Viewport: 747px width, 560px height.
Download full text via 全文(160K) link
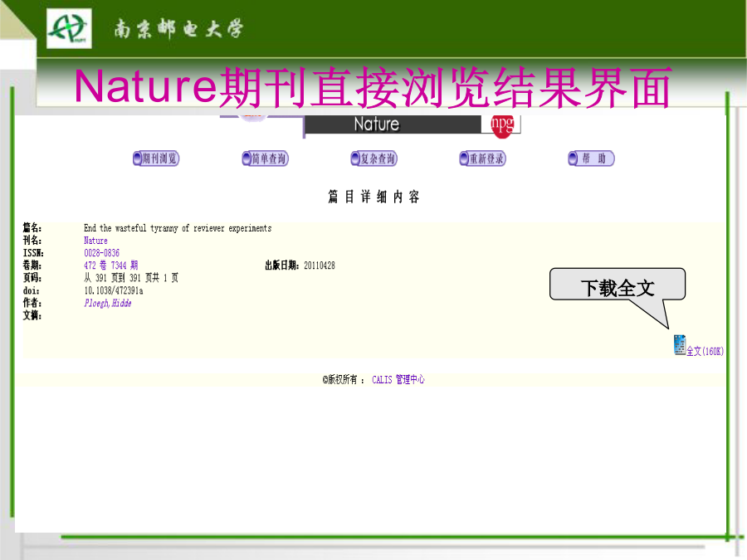tap(705, 352)
